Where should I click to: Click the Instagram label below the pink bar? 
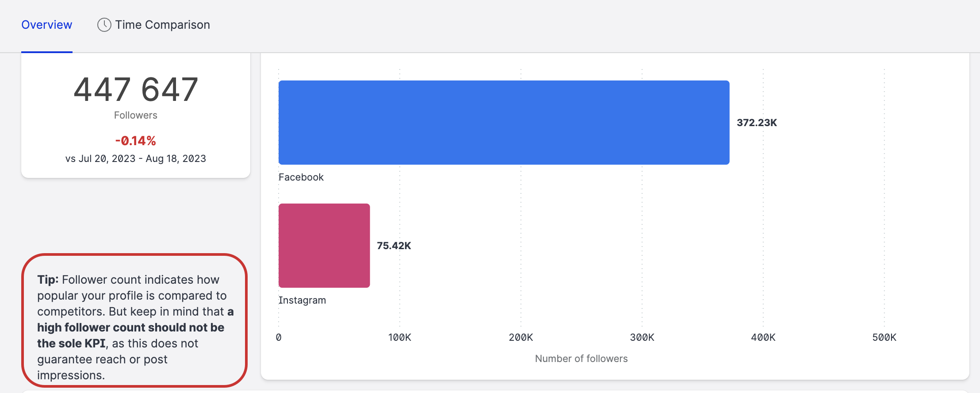click(x=302, y=300)
